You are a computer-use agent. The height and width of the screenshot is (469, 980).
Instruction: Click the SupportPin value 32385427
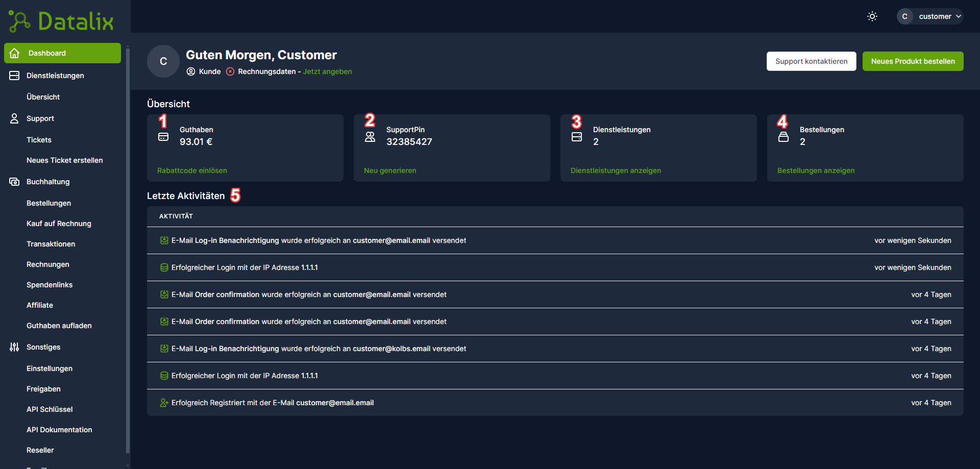tap(409, 142)
